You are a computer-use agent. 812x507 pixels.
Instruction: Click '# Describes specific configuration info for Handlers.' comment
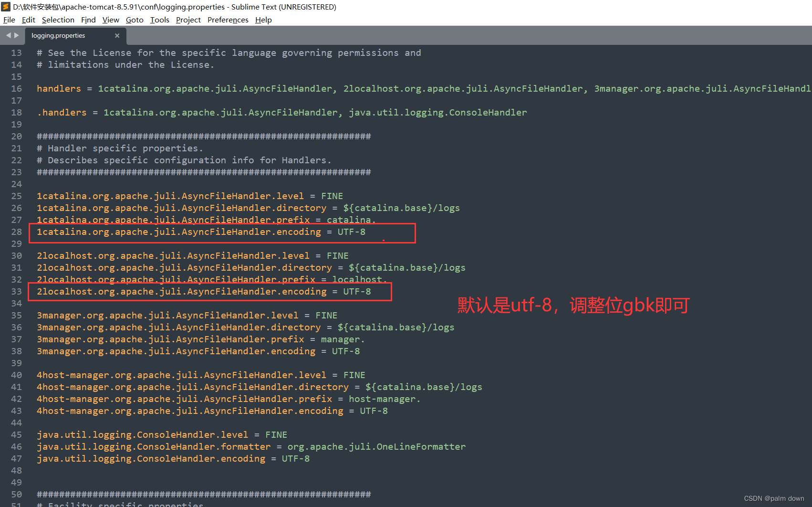pos(184,160)
